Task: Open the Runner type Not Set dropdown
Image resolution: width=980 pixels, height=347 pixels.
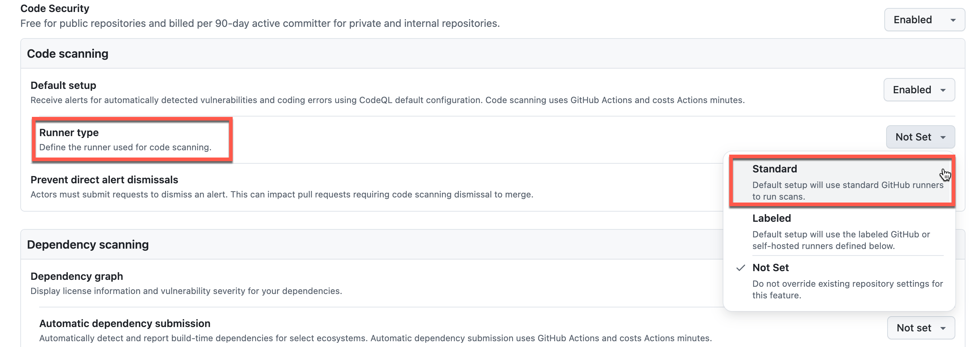Action: pos(920,137)
